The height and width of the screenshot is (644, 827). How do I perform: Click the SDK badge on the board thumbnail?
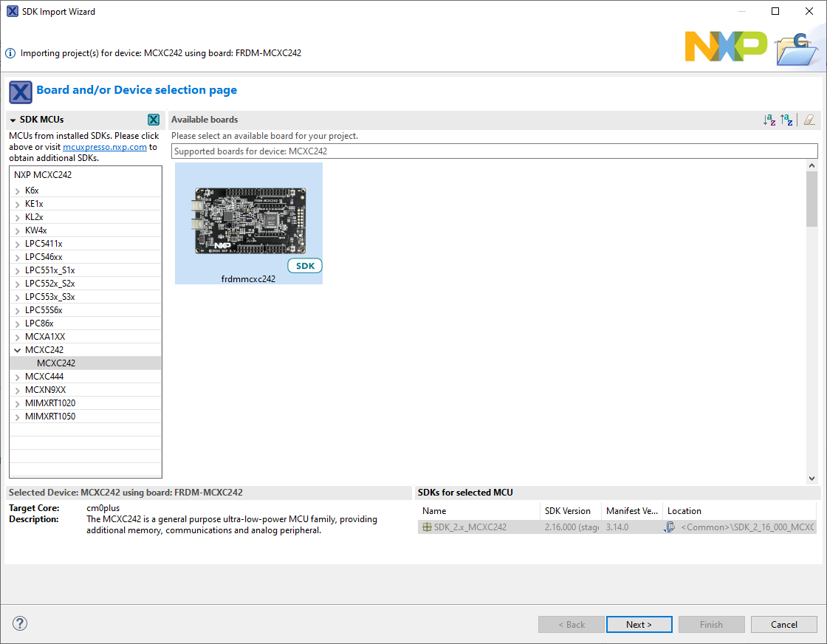point(304,266)
